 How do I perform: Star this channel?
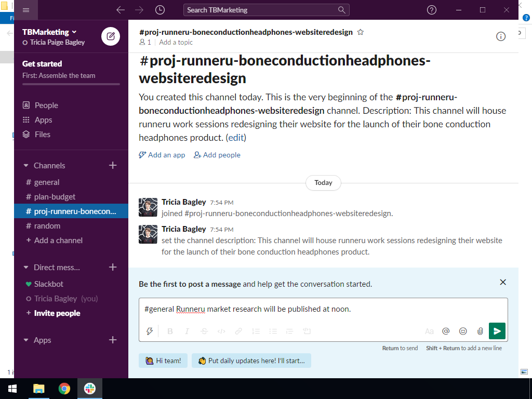[x=361, y=32]
